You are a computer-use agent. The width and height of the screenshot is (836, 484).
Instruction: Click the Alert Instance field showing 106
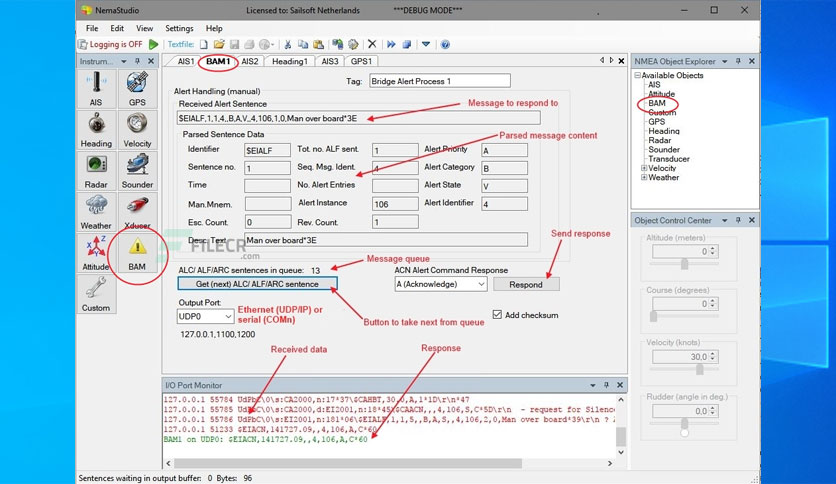(x=395, y=204)
